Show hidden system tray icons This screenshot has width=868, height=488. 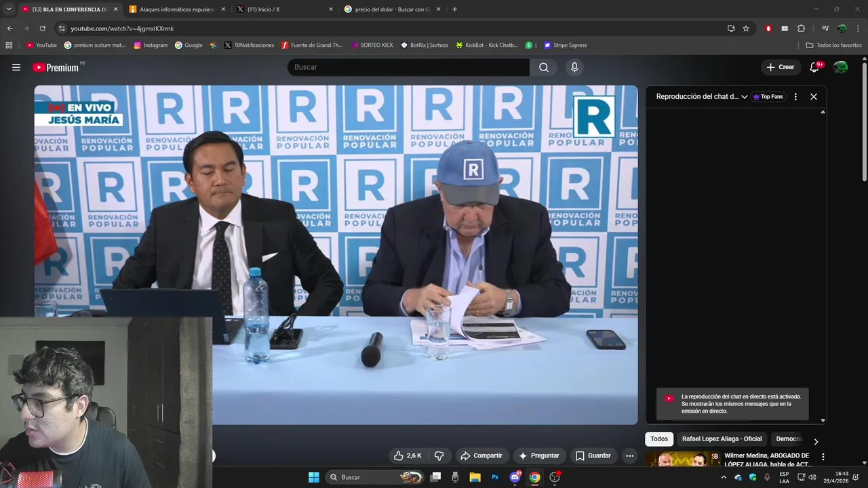[723, 477]
